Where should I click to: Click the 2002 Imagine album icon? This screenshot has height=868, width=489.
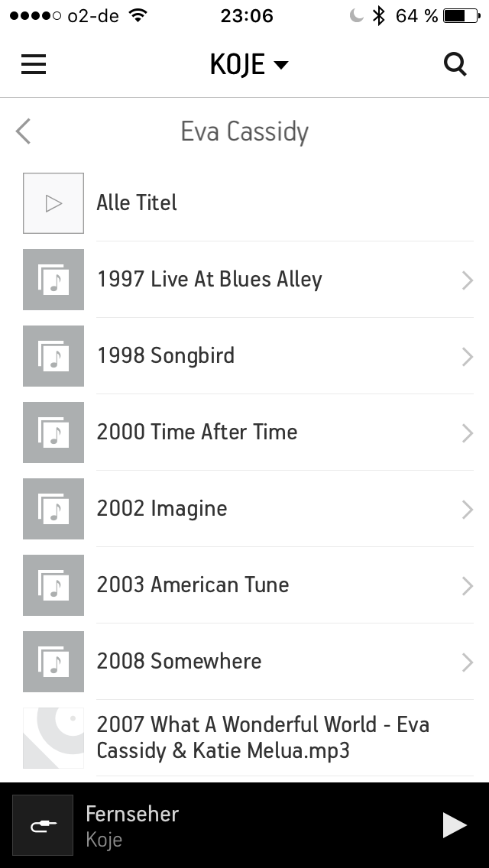(53, 509)
